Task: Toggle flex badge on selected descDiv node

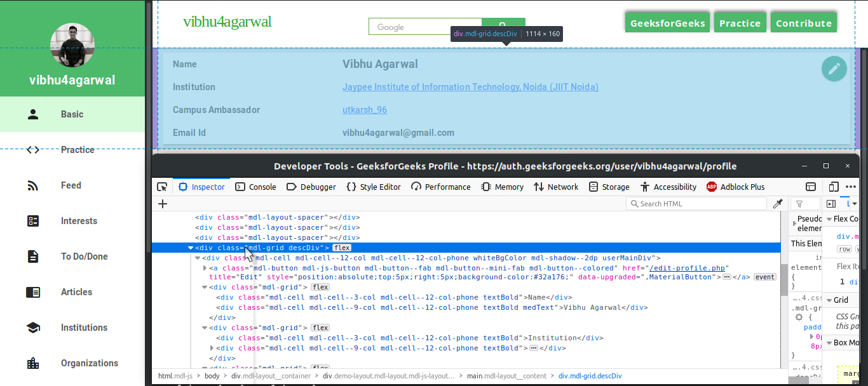Action: coord(342,248)
